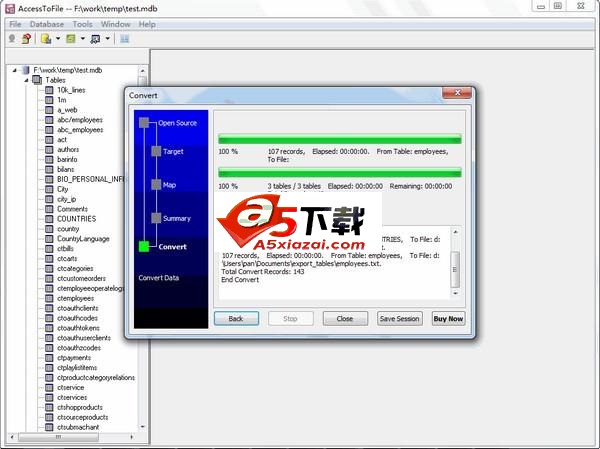Click the top green table progress bar
This screenshot has width=600, height=449.
pos(340,139)
